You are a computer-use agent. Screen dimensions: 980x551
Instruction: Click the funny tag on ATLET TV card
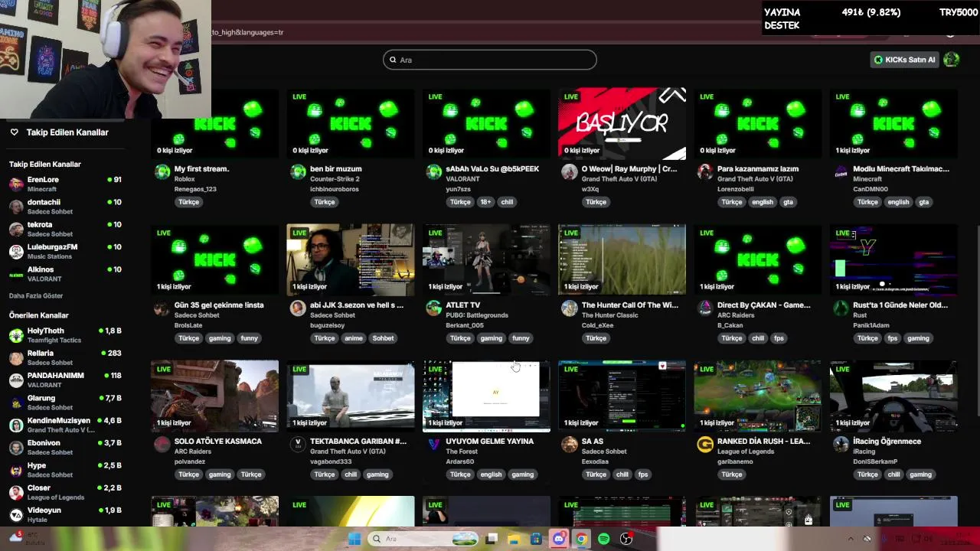tap(521, 338)
